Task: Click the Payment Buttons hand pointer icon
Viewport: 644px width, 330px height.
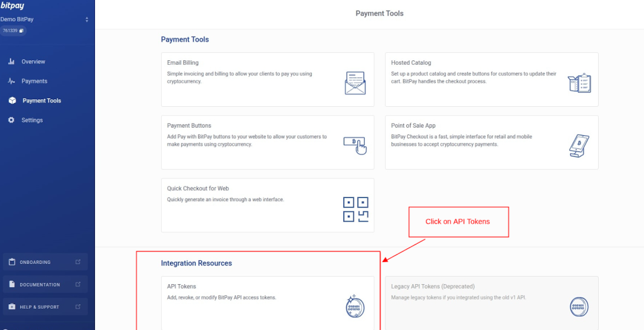Action: [x=355, y=146]
